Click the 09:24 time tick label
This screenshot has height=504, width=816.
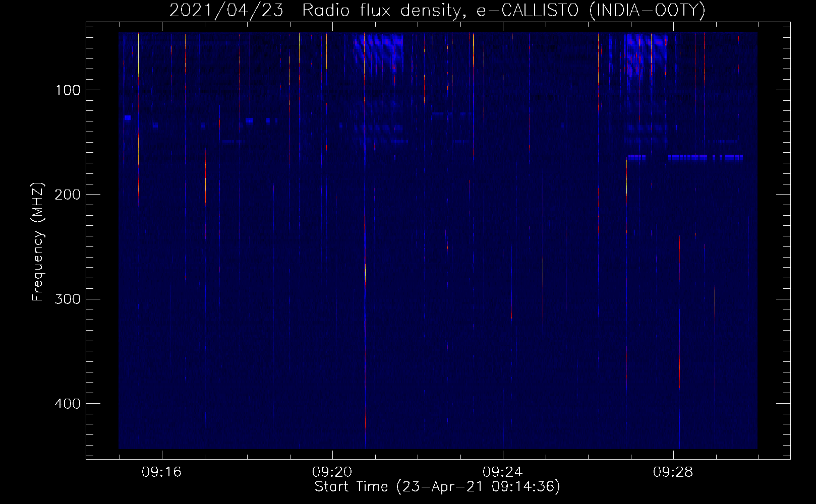click(x=502, y=472)
